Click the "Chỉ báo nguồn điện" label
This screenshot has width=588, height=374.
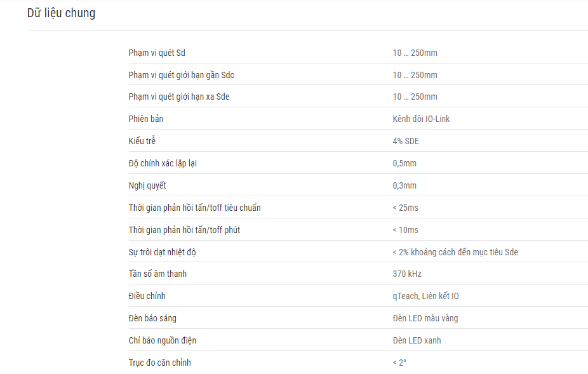[162, 340]
